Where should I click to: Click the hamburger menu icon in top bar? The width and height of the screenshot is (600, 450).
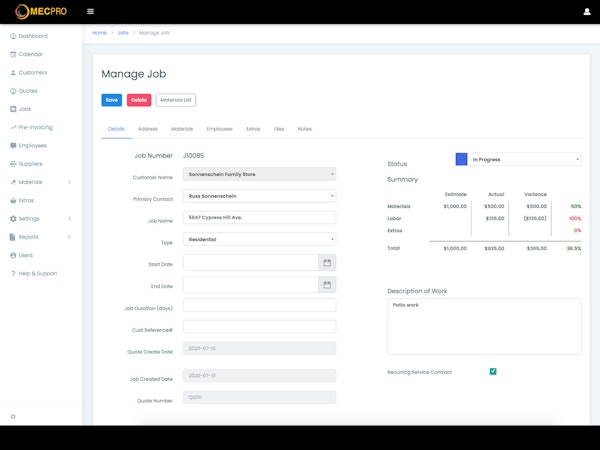[91, 12]
